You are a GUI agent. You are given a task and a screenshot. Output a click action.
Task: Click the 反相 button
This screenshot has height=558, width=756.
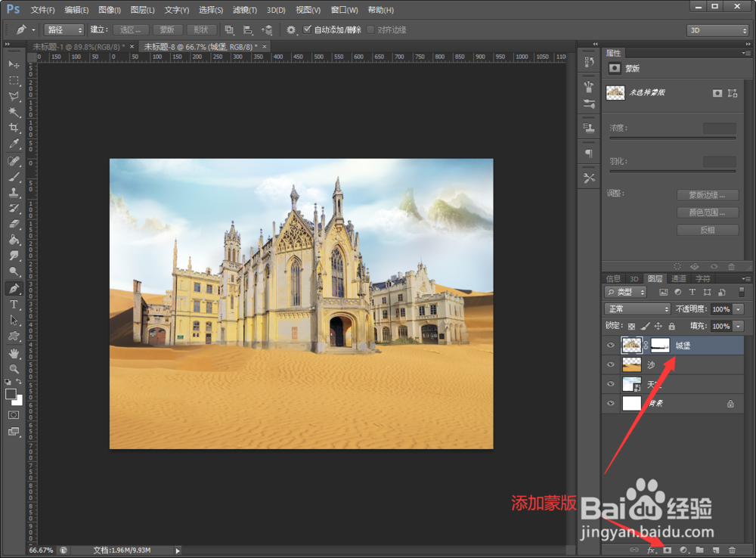coord(708,230)
